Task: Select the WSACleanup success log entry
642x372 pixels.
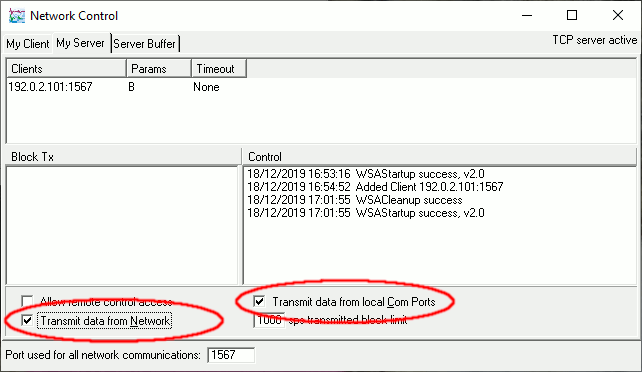Action: pos(355,200)
